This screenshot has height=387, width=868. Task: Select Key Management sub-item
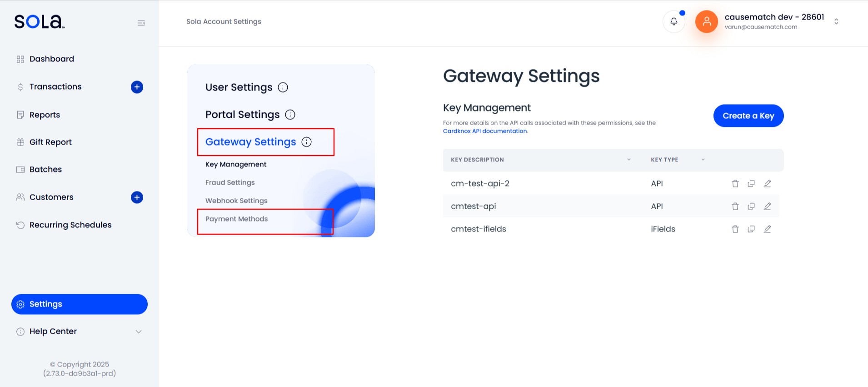[236, 164]
